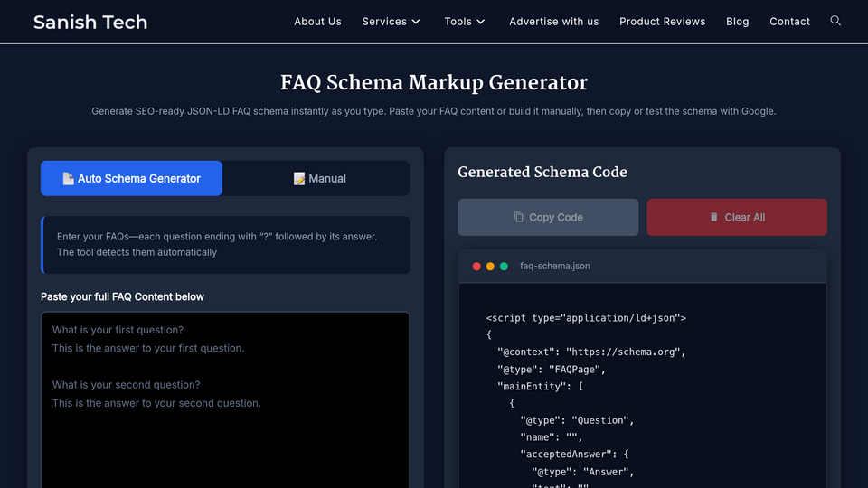Click the Copy Code button

[x=548, y=218]
